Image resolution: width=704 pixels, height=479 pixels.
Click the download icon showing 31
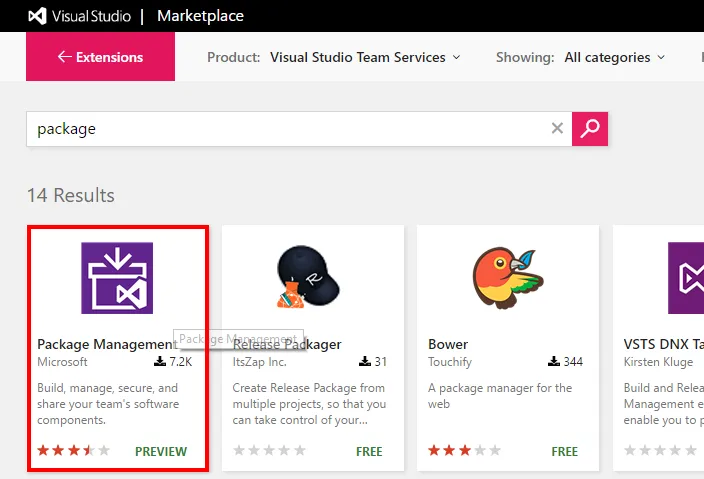[x=365, y=361]
